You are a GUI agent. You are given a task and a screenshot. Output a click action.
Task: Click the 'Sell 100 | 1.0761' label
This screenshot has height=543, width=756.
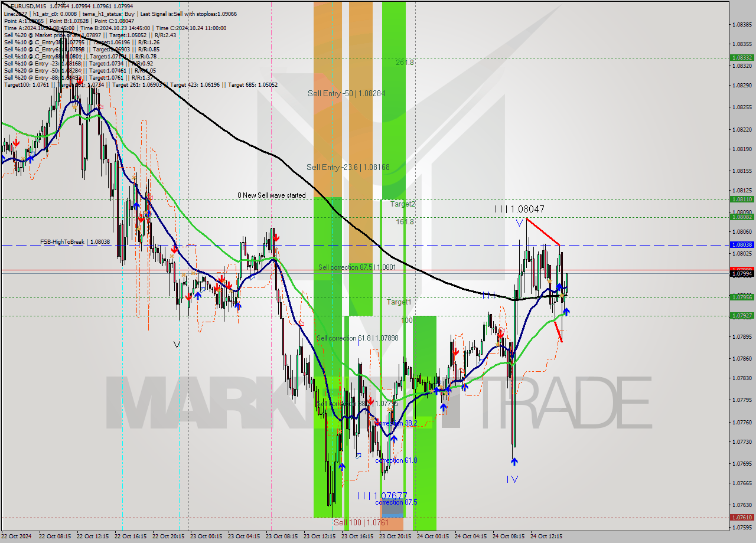[361, 522]
